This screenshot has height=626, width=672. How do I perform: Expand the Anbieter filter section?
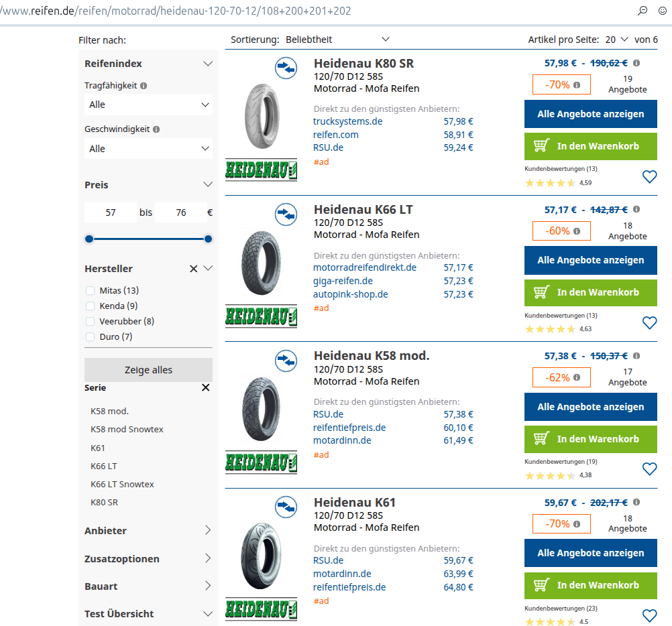[x=148, y=530]
